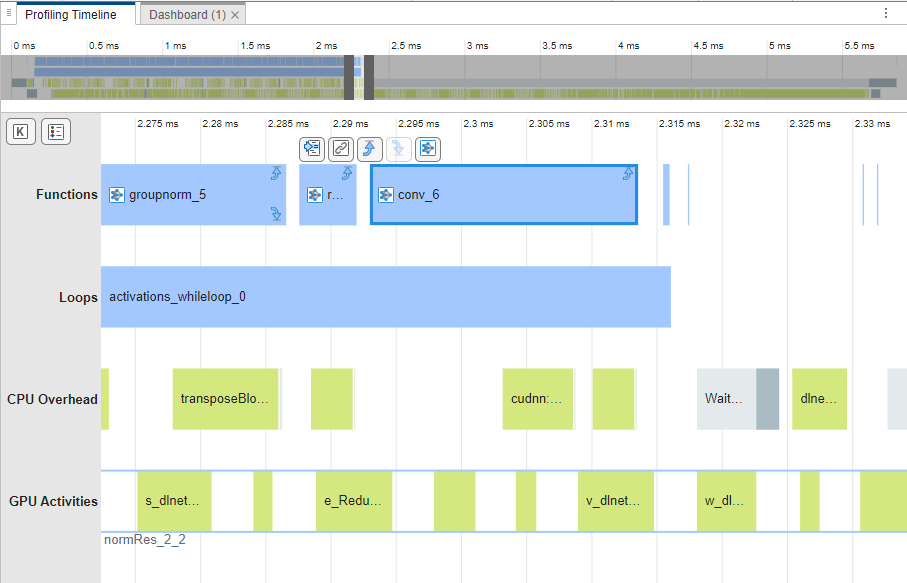The height and width of the screenshot is (583, 907).
Task: Open the three-dot options menu at top right
Action: tap(886, 13)
